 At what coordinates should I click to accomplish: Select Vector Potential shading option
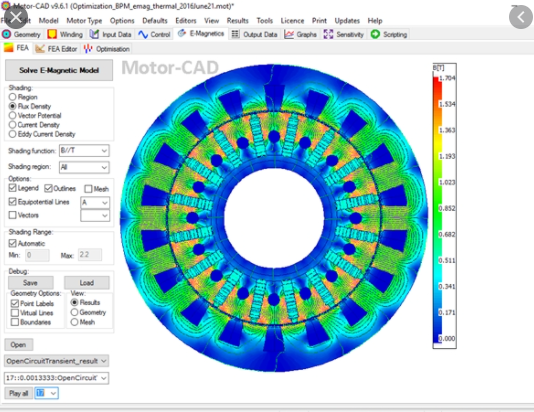(13, 115)
